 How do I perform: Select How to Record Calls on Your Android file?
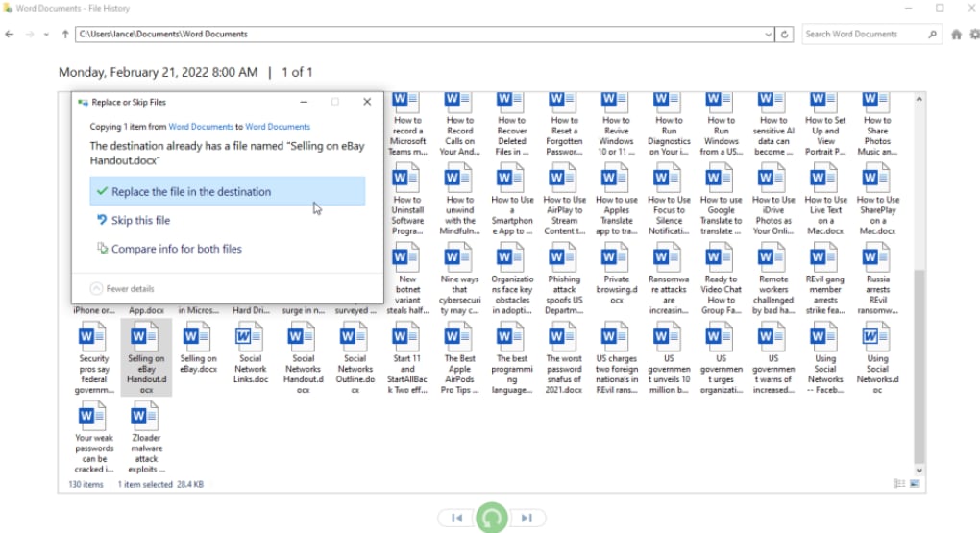coord(460,125)
